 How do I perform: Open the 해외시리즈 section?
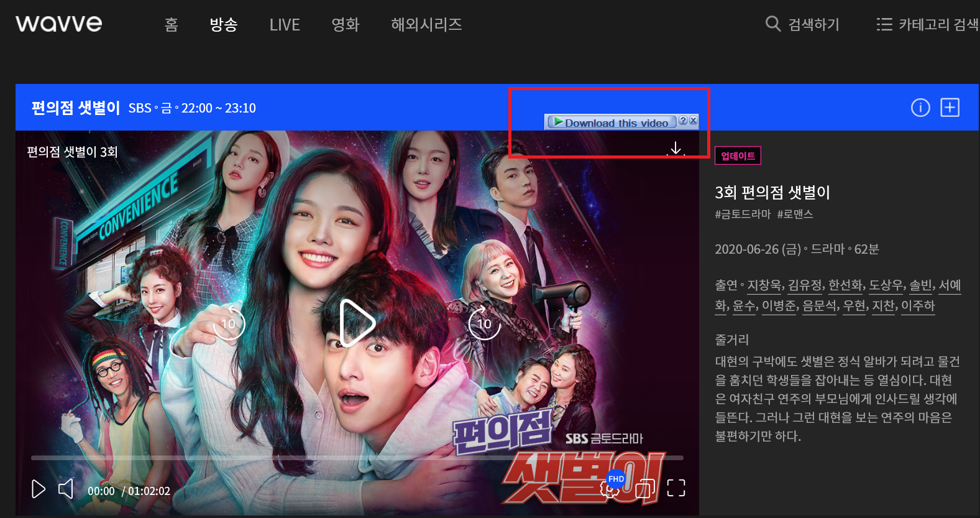tap(426, 24)
